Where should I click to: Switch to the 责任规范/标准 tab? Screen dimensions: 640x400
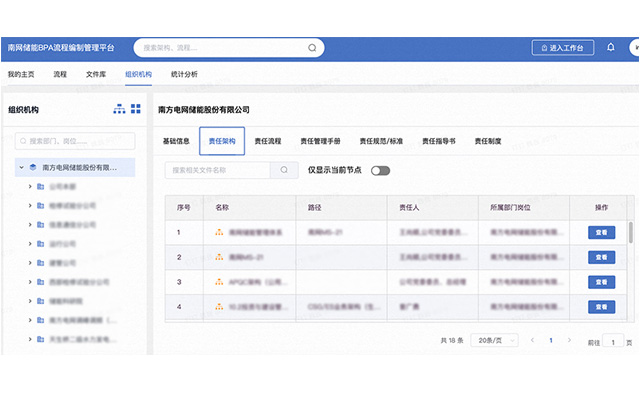[x=381, y=141]
